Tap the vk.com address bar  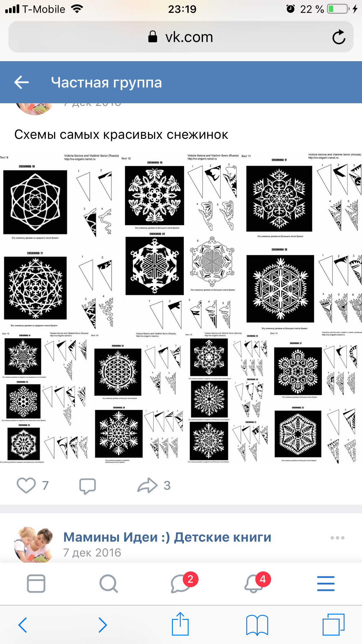tap(181, 37)
